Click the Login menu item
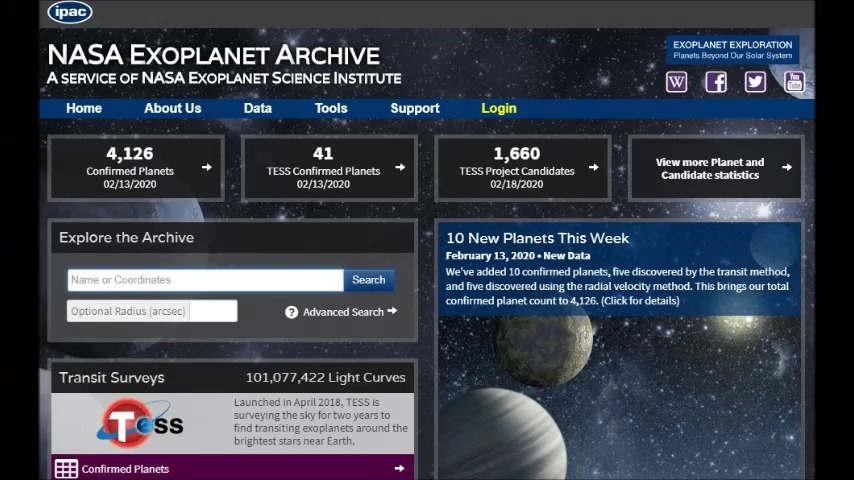The image size is (854, 480). click(498, 108)
